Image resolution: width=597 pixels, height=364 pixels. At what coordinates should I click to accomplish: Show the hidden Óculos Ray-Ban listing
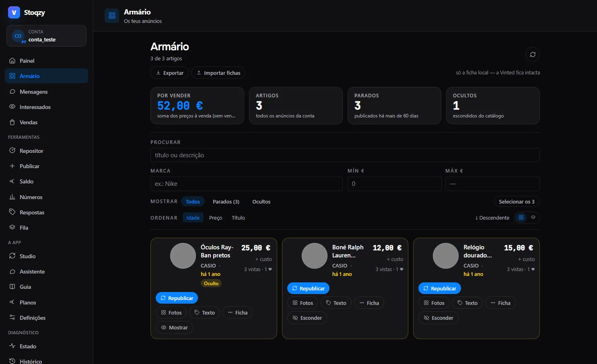[x=174, y=327]
